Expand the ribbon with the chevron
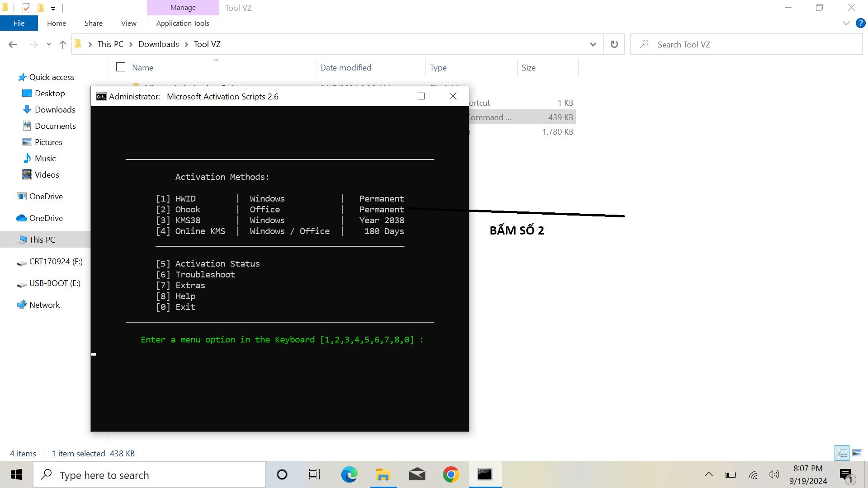This screenshot has height=488, width=868. pyautogui.click(x=846, y=23)
